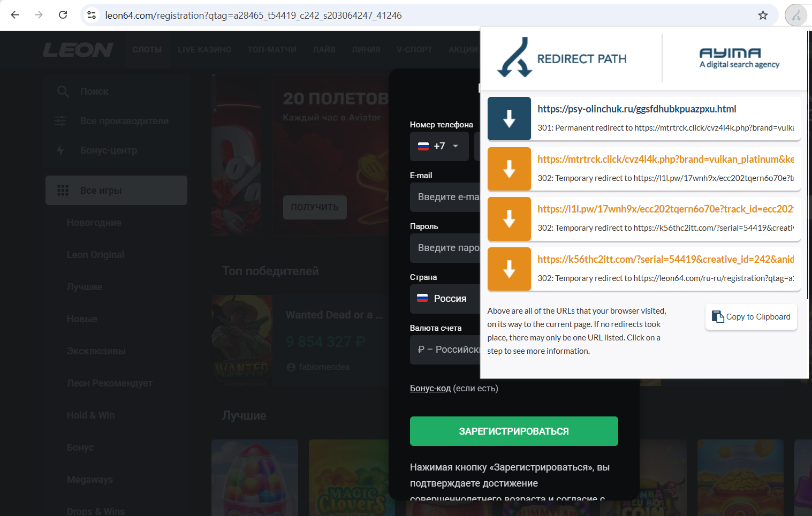Screen dimensions: 812x516
Task: Select the Leon Original category
Action: tap(96, 255)
